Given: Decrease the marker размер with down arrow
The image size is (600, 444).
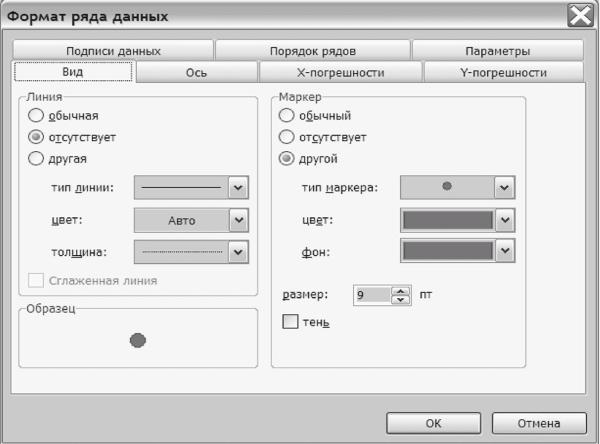Looking at the screenshot, I should (401, 299).
